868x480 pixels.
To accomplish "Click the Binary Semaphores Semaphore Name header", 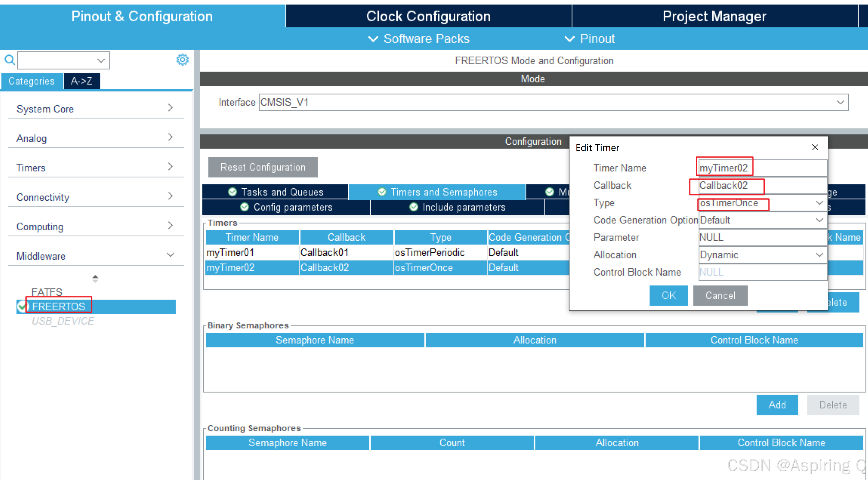I will click(x=315, y=340).
